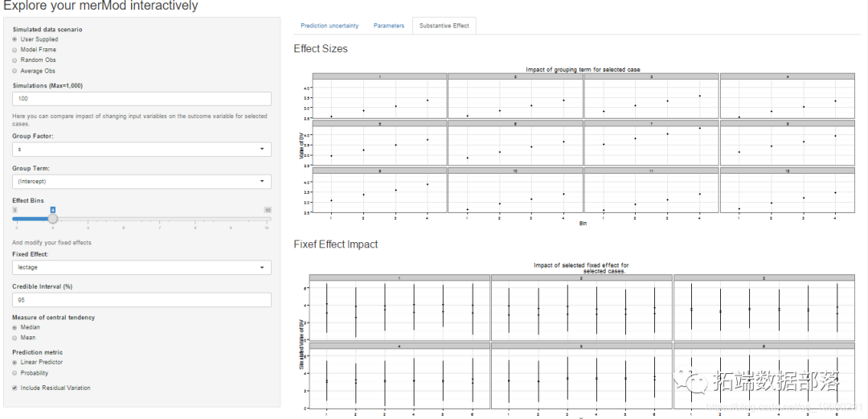The image size is (868, 419).
Task: Click the 'Prediction metric' label
Action: 37,352
